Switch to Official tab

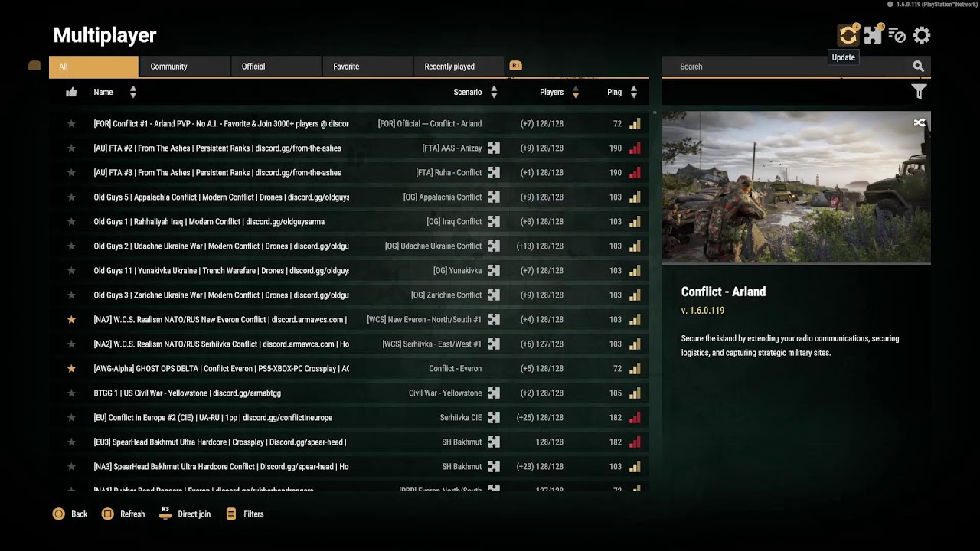pyautogui.click(x=276, y=67)
